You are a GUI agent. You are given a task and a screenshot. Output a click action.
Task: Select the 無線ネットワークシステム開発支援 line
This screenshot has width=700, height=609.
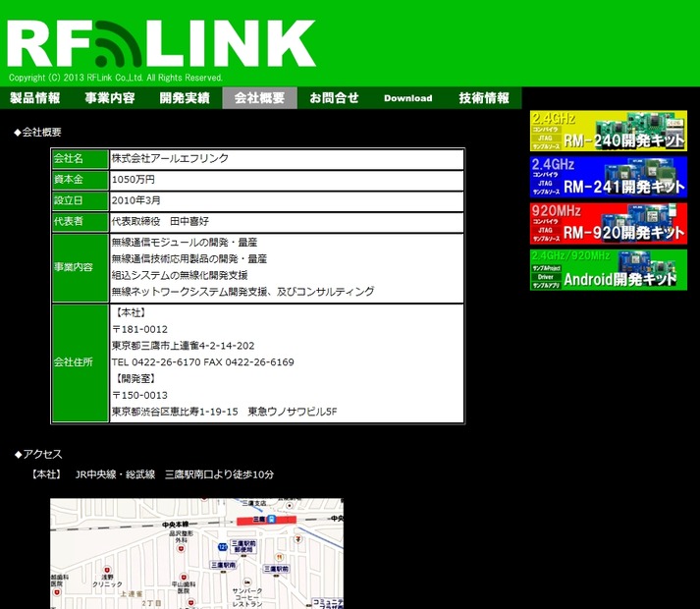(x=242, y=292)
